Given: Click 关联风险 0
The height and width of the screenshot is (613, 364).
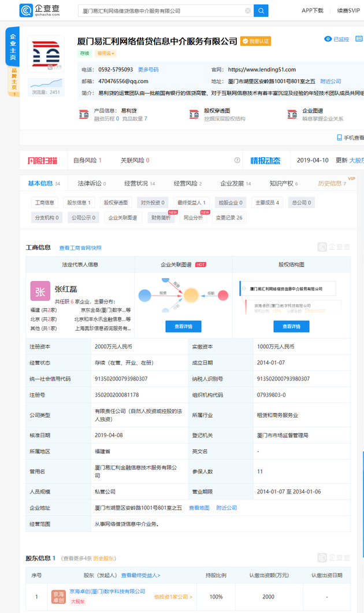Looking at the screenshot, I should [135, 160].
